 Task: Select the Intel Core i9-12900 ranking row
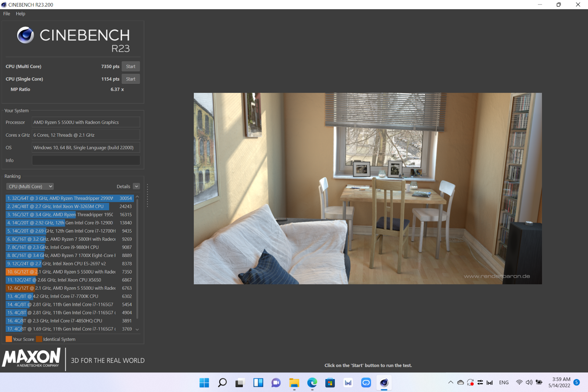coord(69,222)
